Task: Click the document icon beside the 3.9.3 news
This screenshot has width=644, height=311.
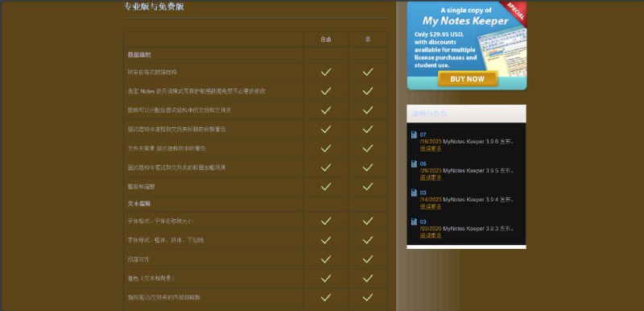Action: pos(414,222)
